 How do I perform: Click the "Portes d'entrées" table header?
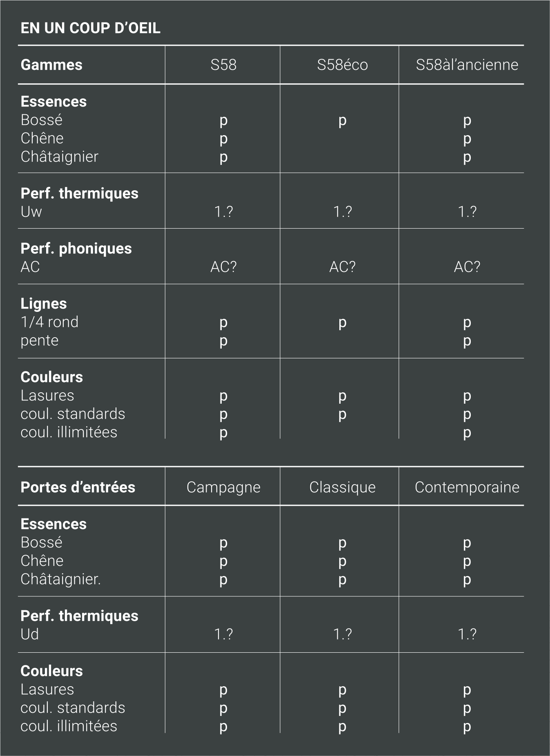78,487
